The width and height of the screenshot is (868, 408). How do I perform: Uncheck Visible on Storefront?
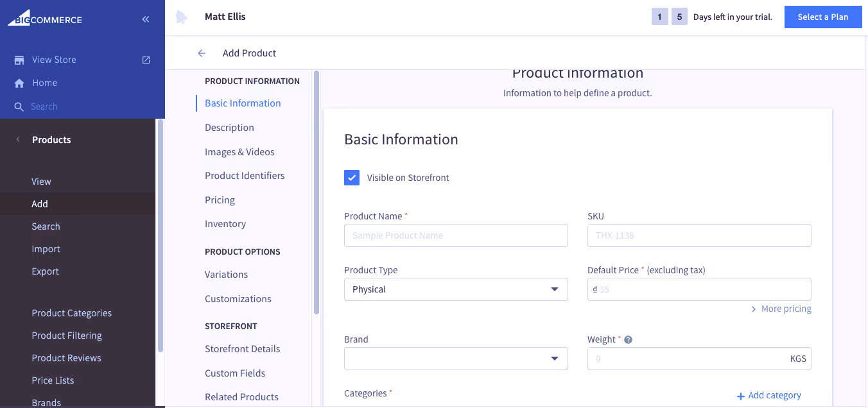[x=352, y=178]
